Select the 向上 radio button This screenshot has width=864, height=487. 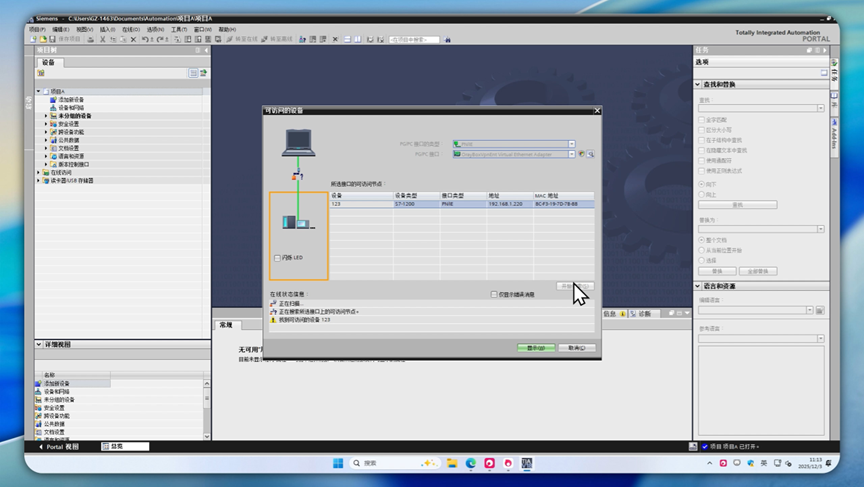(x=702, y=195)
